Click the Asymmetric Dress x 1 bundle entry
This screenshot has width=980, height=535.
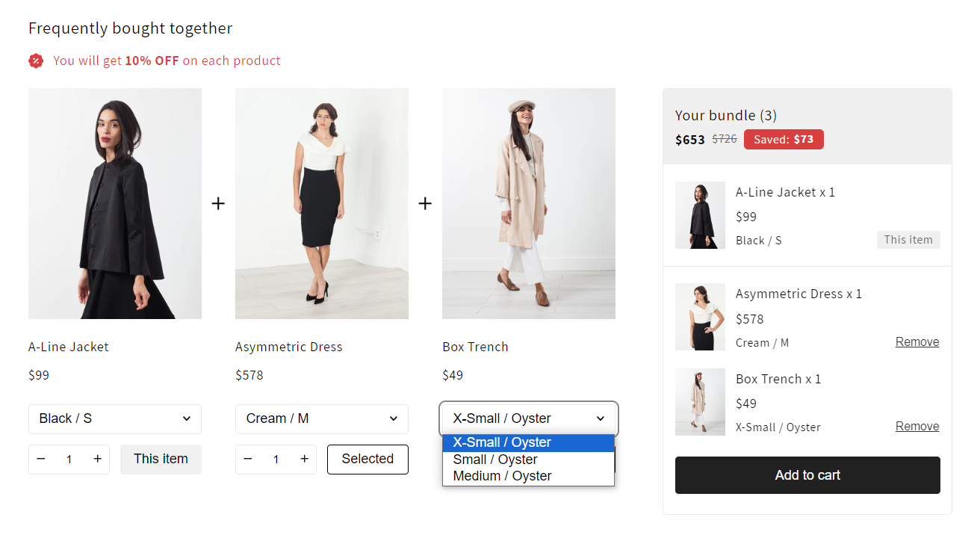point(798,294)
